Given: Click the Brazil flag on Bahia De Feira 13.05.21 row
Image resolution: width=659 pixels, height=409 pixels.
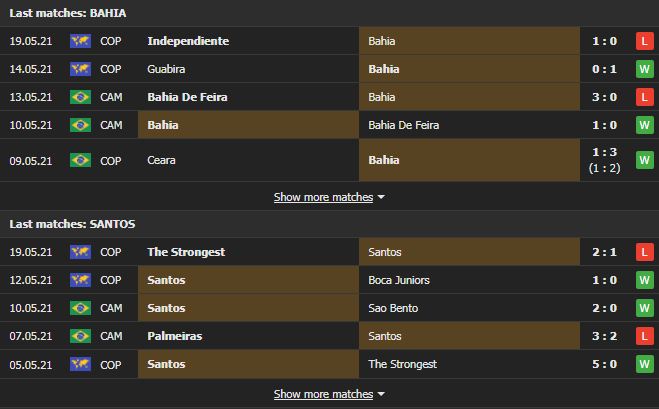Looking at the screenshot, I should 80,97.
